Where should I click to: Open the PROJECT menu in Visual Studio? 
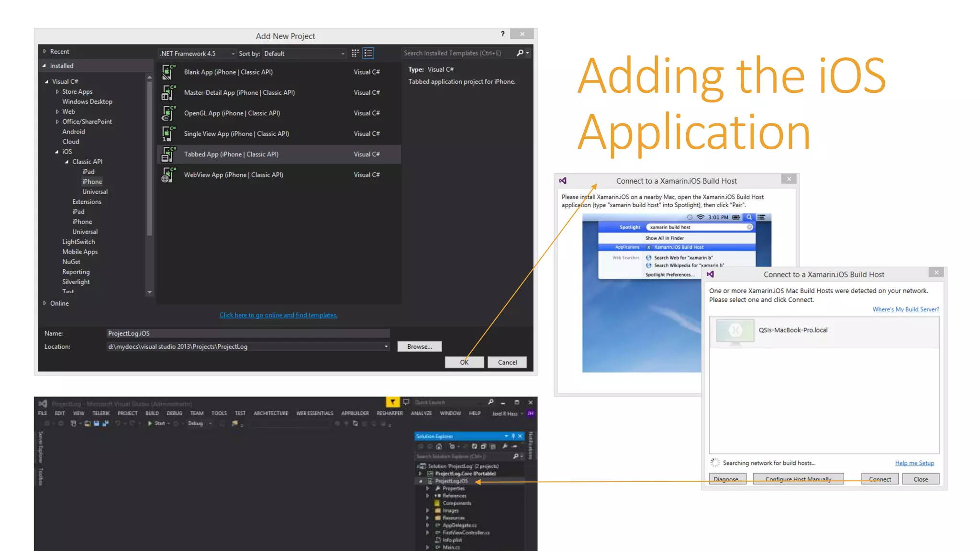pos(127,413)
